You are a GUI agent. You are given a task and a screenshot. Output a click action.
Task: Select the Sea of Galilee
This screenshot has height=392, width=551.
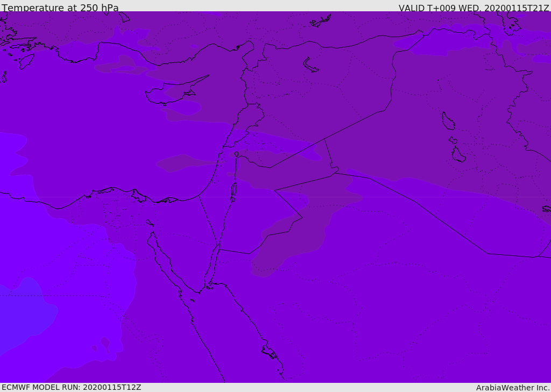(x=236, y=154)
